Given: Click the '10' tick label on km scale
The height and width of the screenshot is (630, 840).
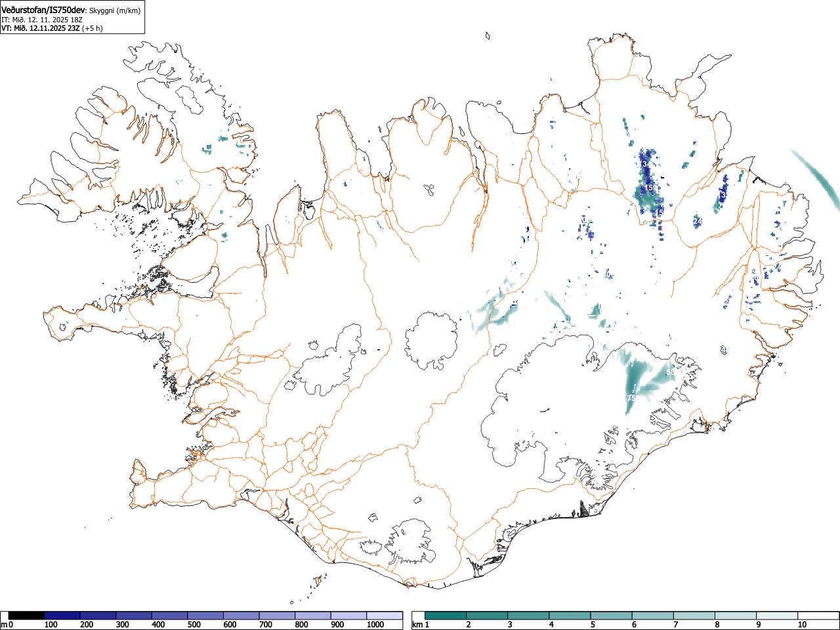Looking at the screenshot, I should pos(802,625).
